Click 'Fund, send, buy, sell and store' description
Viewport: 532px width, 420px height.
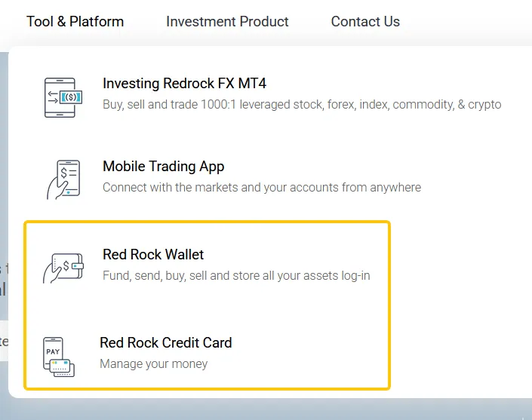tap(236, 275)
